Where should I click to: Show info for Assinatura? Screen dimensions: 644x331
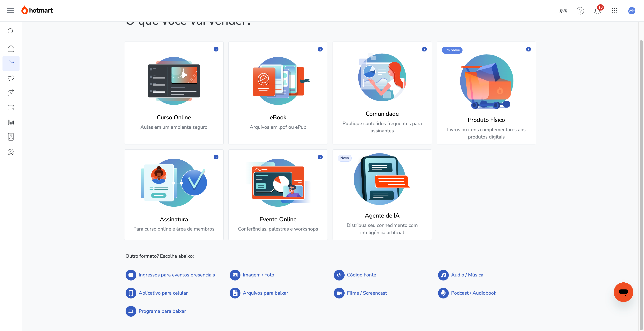[x=216, y=157]
